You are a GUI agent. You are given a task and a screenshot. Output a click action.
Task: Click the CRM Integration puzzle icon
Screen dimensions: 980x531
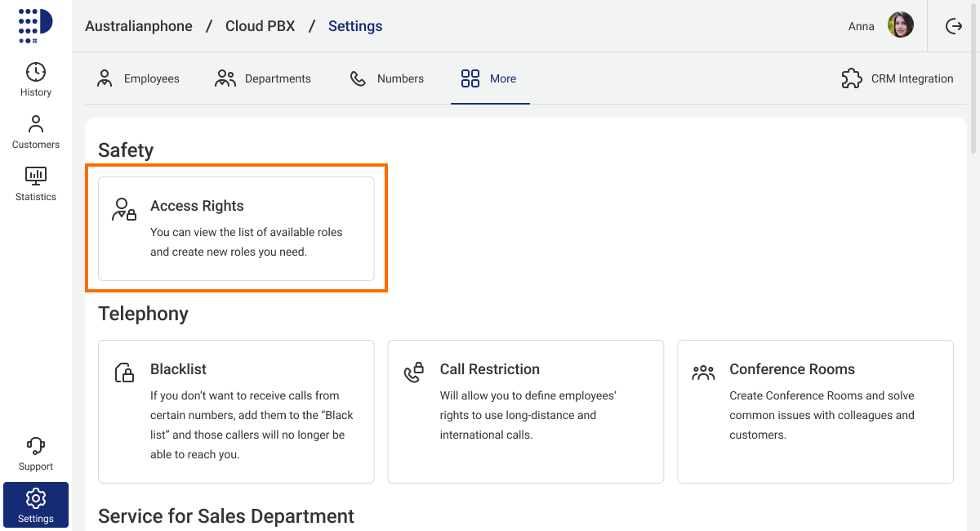852,78
